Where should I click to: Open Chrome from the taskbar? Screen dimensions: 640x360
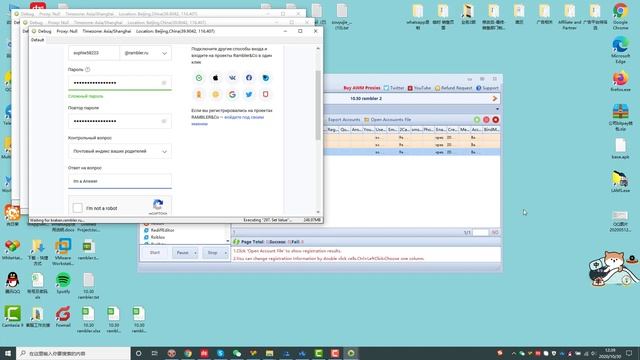[x=188, y=353]
